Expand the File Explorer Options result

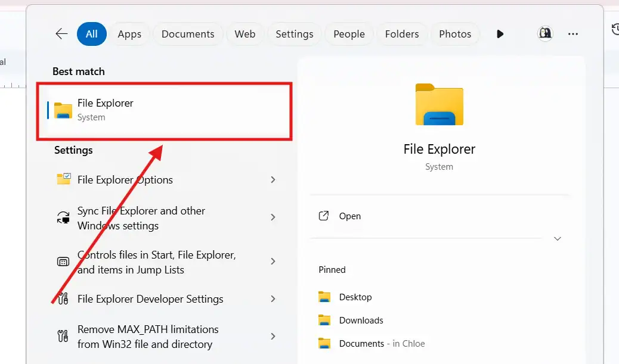coord(273,179)
